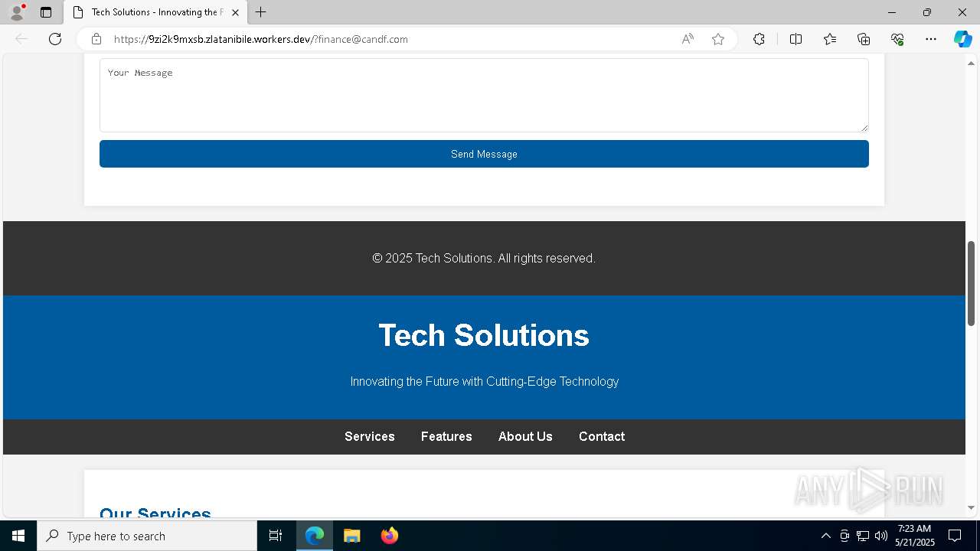
Task: Open the notifications center icon
Action: [x=955, y=536]
